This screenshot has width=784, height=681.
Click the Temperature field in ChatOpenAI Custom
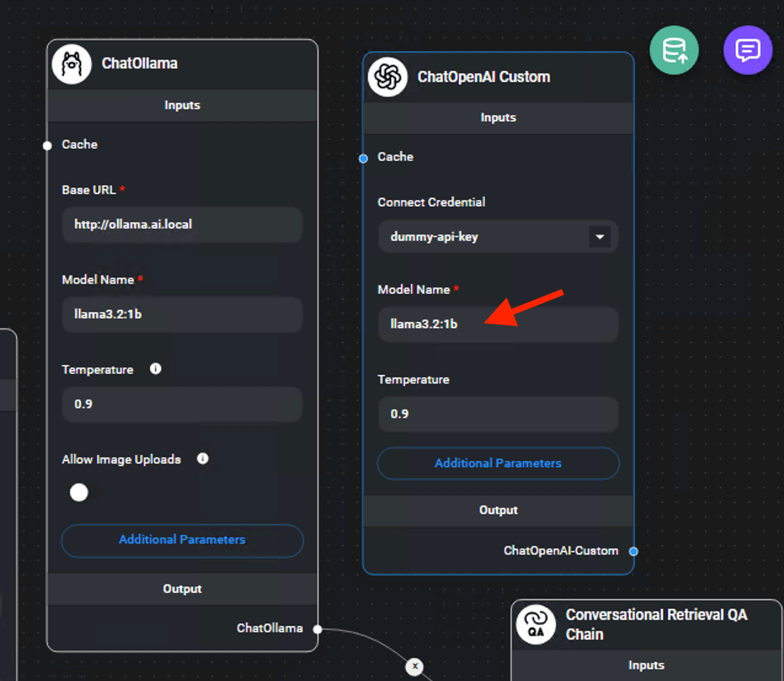pos(498,414)
